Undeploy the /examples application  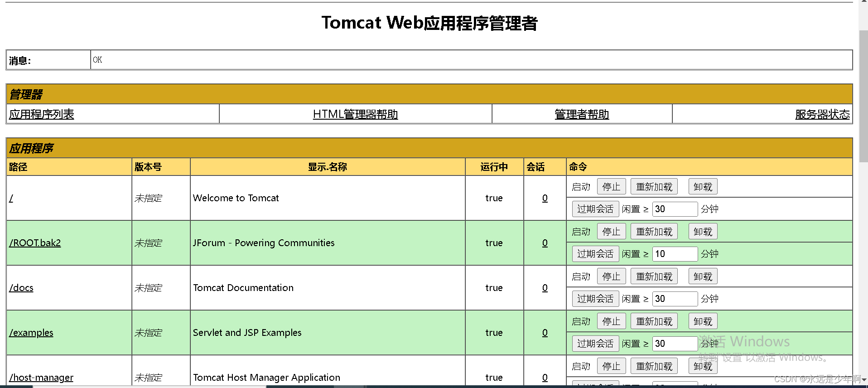pos(703,321)
